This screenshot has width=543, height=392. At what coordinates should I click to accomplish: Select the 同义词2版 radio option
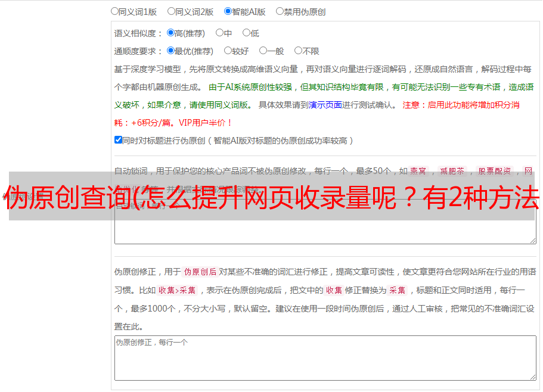tap(171, 11)
